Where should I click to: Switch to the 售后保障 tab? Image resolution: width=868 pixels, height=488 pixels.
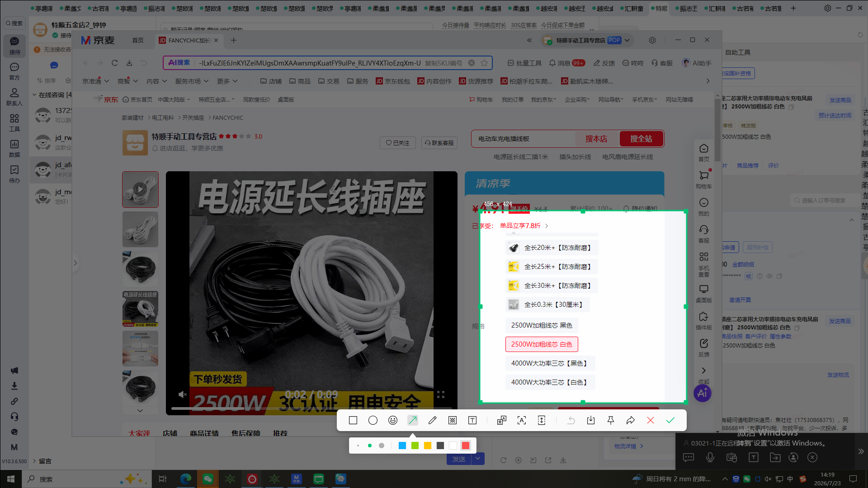click(x=246, y=433)
